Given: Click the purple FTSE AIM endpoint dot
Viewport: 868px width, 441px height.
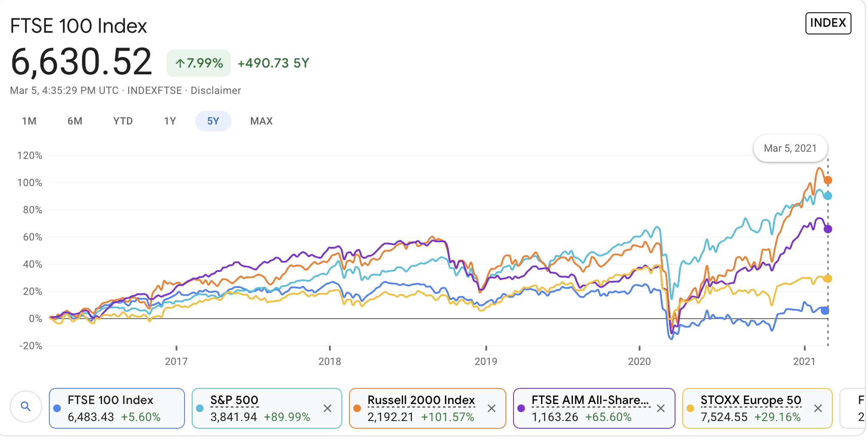Looking at the screenshot, I should pos(828,229).
